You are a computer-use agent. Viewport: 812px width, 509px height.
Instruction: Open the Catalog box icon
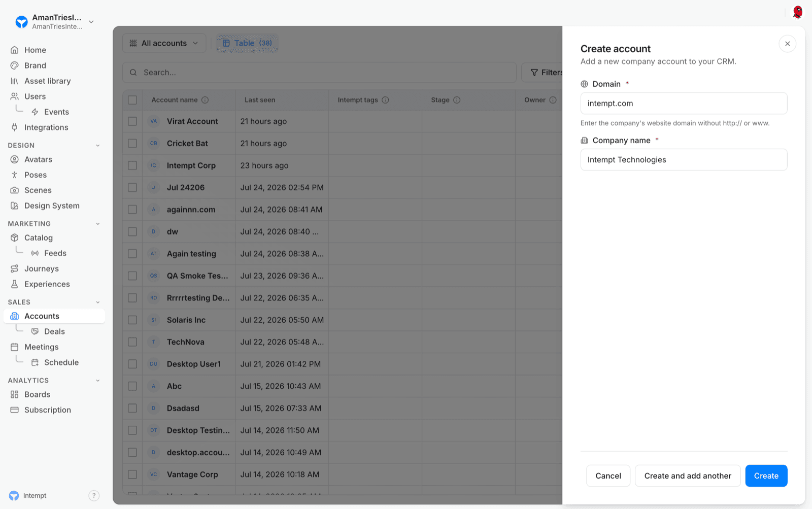15,237
